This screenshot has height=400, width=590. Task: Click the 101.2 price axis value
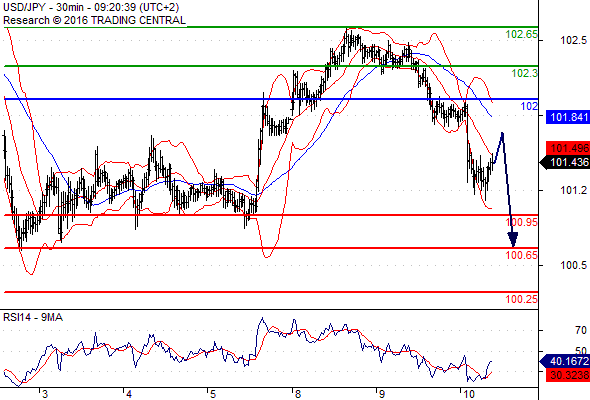573,191
